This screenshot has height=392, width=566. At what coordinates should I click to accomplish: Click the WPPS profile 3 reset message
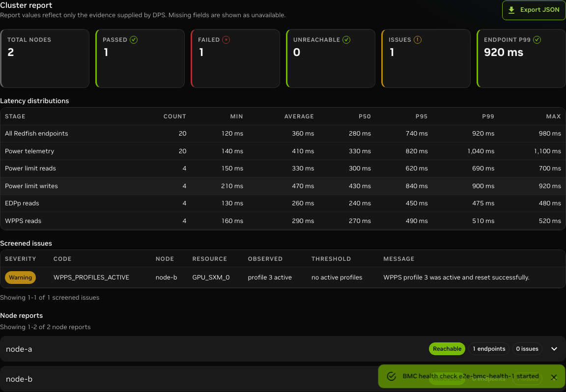click(x=456, y=277)
